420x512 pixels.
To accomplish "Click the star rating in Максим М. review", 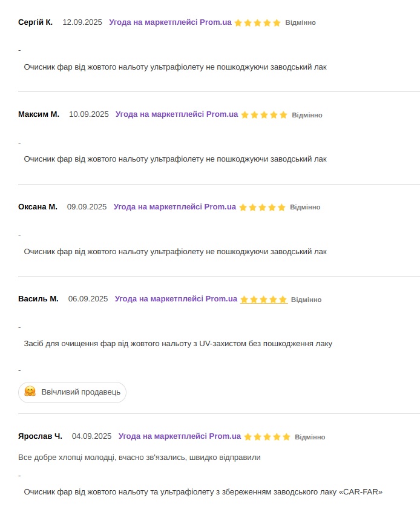I will (264, 115).
